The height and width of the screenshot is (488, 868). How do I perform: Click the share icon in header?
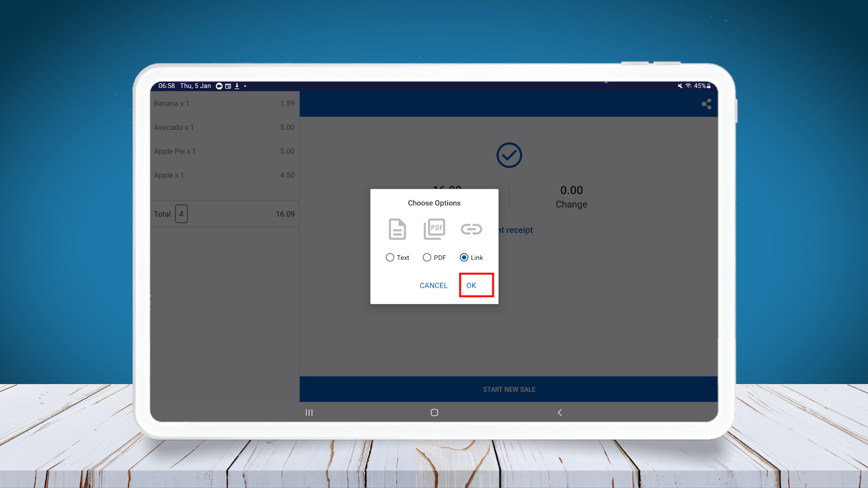click(706, 104)
